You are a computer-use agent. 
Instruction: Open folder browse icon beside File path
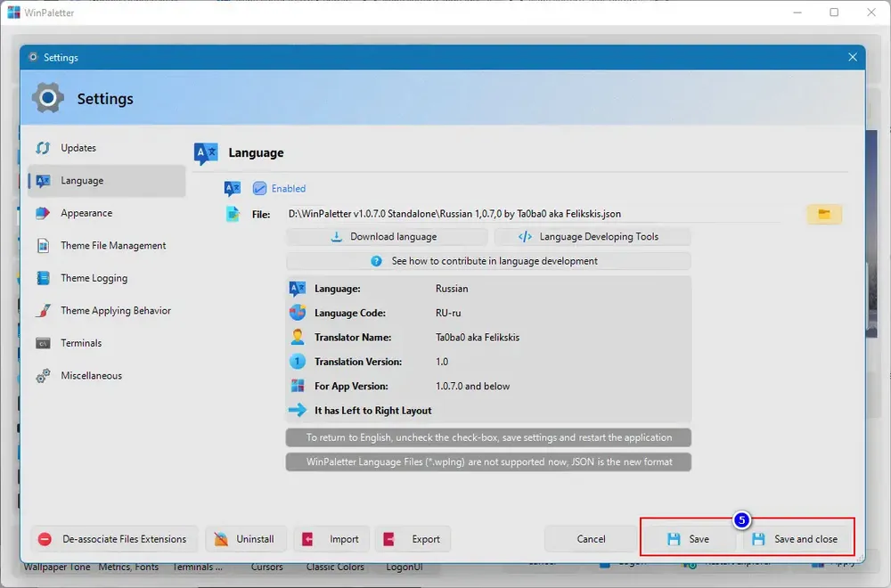[x=824, y=214]
